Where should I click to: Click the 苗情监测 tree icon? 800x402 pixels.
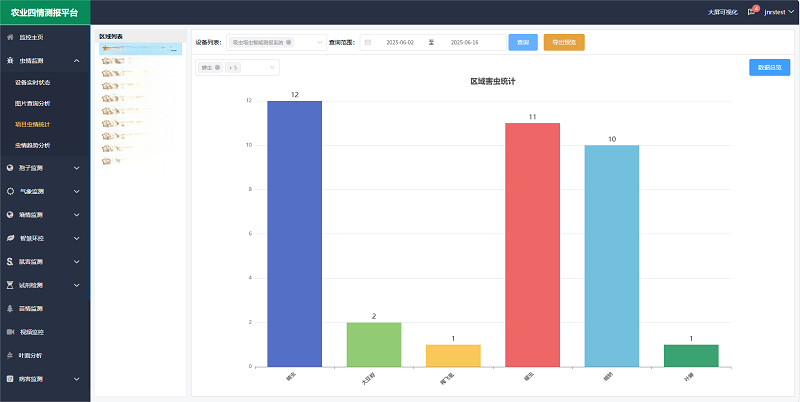point(11,308)
